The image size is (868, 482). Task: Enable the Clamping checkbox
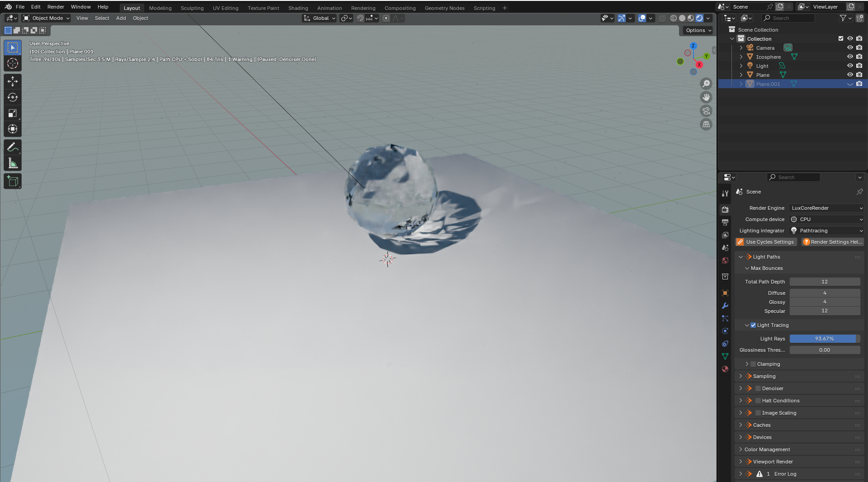point(753,364)
